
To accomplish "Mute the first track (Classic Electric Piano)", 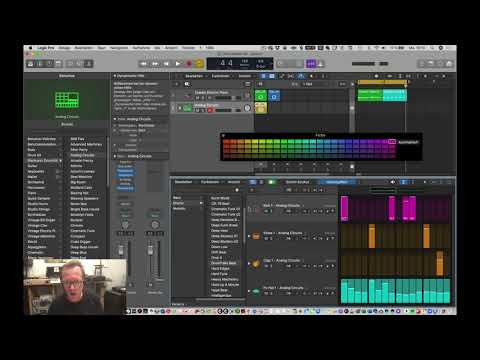I will point(197,98).
